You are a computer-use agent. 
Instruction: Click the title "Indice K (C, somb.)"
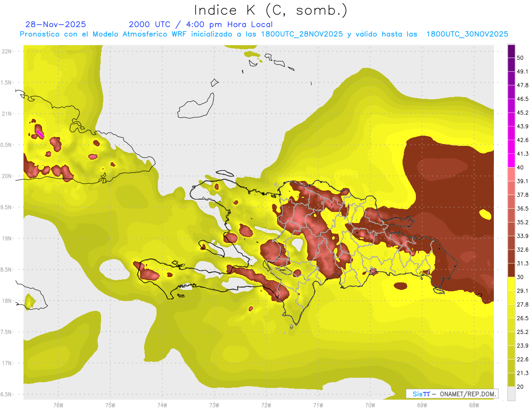271,11
